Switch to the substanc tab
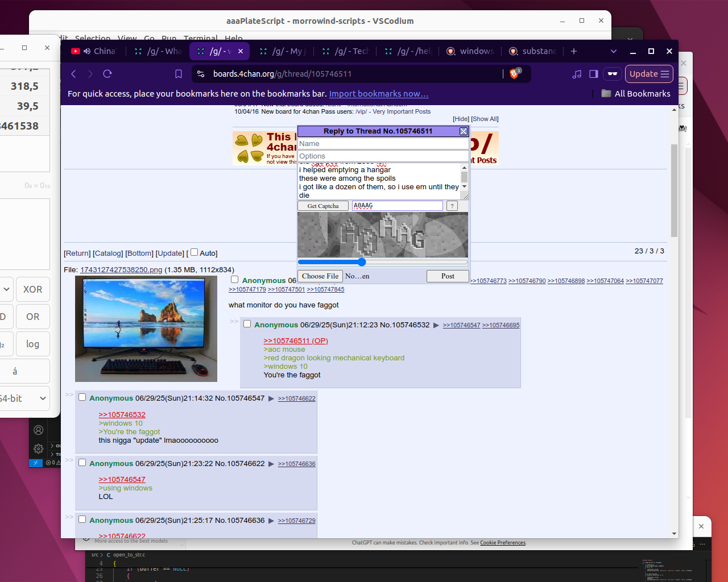This screenshot has width=728, height=582. tap(532, 51)
